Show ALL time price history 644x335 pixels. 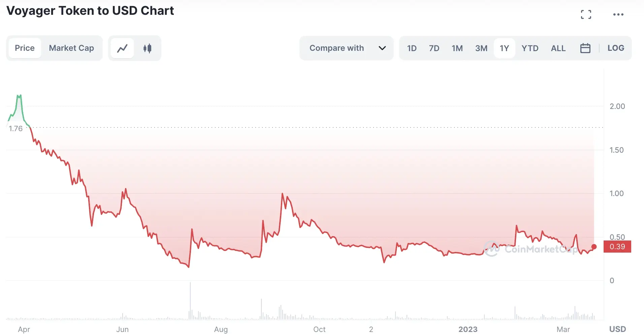(558, 48)
